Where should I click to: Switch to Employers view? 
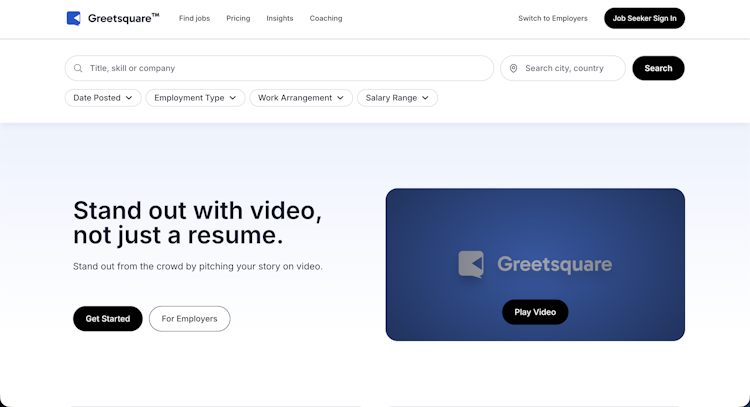(553, 18)
